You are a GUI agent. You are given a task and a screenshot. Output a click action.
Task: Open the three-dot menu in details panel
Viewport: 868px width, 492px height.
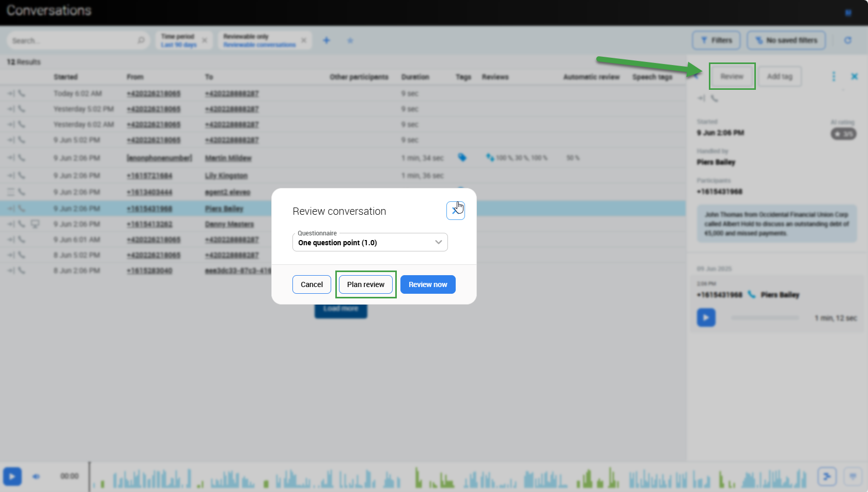pyautogui.click(x=833, y=76)
